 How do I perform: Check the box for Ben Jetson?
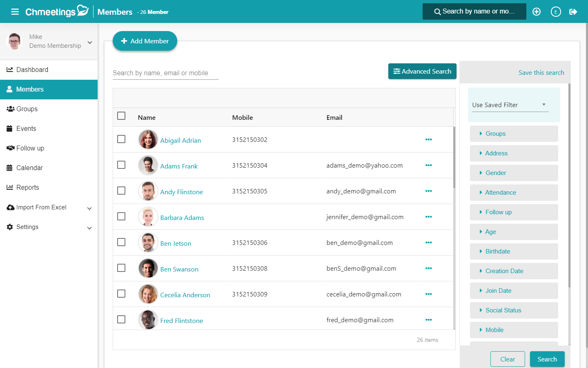[x=121, y=242]
